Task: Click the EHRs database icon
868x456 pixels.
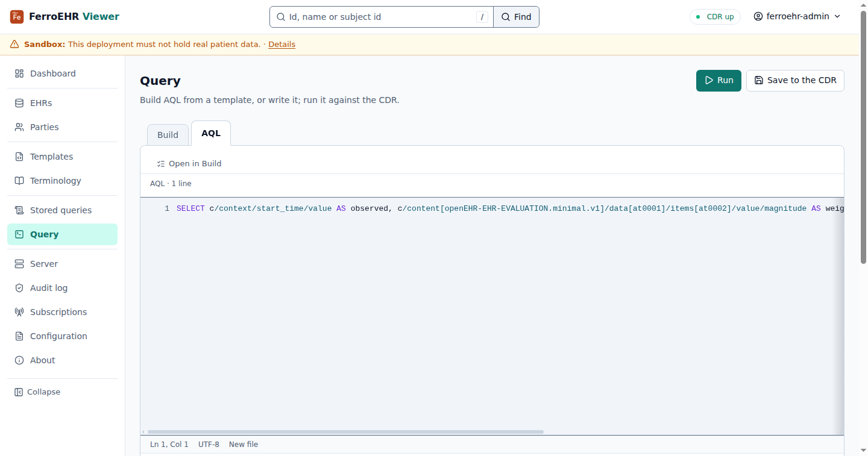Action: click(x=19, y=103)
